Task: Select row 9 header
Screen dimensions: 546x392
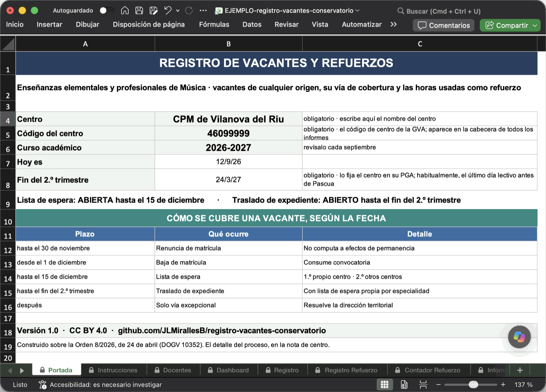Action: tap(8, 200)
